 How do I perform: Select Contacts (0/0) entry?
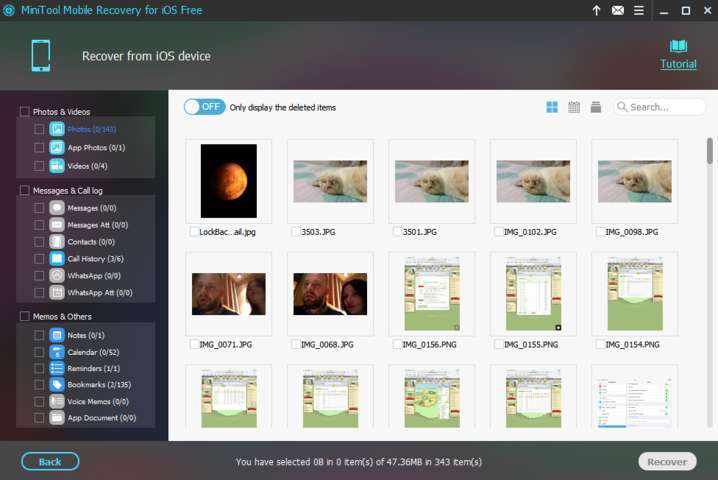tap(91, 242)
